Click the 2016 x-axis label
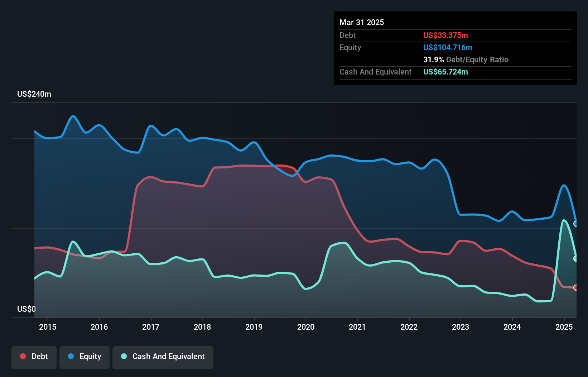The image size is (588, 377). coord(99,327)
